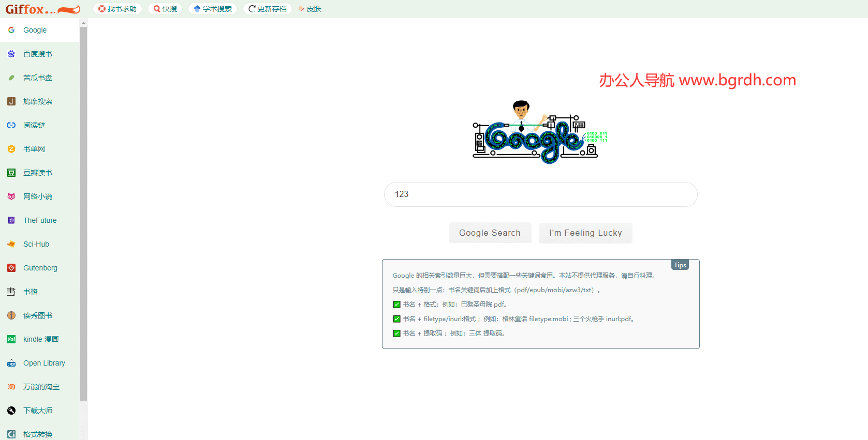This screenshot has height=440, width=868.
Task: Click the 豆瓣读书 green icon
Action: coord(11,173)
